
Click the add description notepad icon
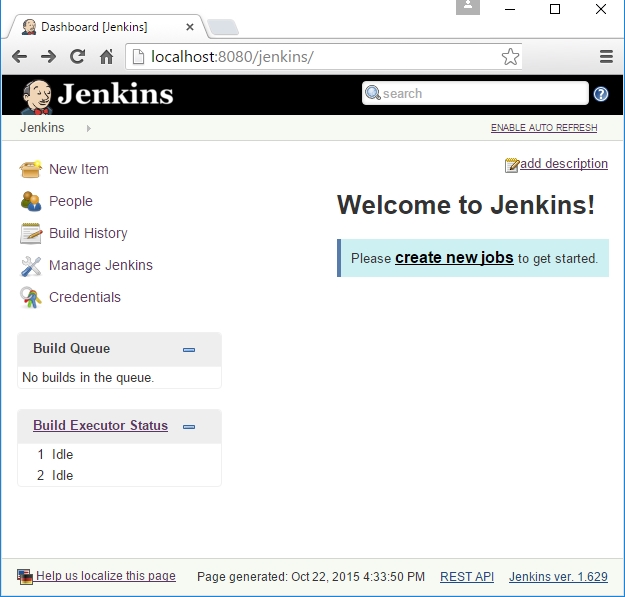pos(512,165)
